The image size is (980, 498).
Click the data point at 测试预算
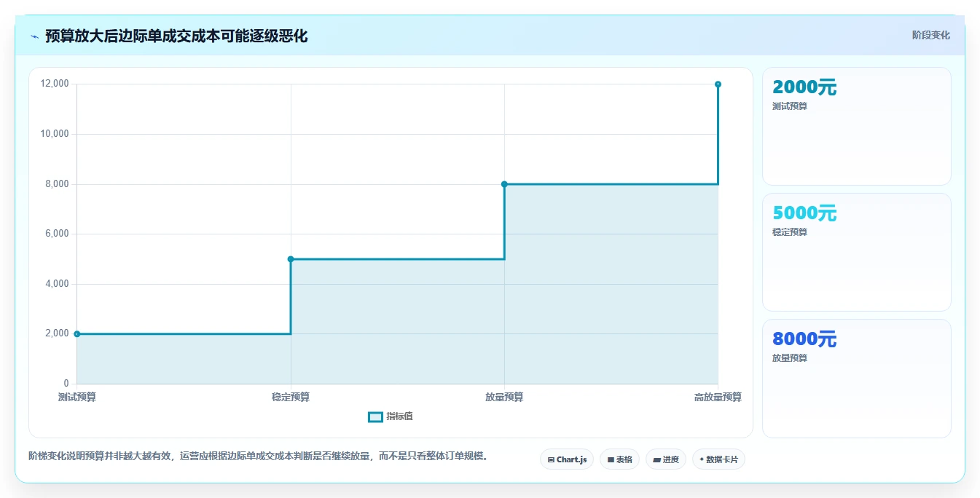click(77, 334)
